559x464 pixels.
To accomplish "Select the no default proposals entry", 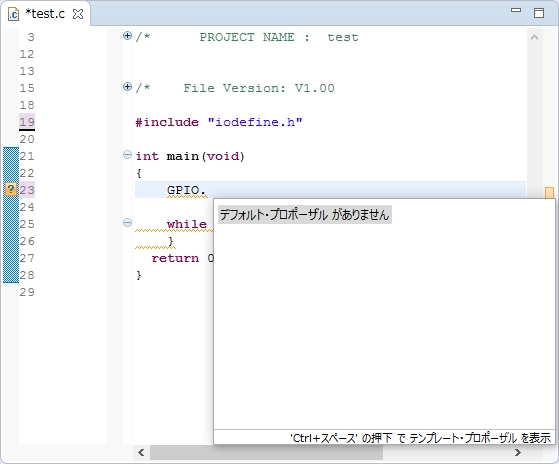I will pos(305,215).
